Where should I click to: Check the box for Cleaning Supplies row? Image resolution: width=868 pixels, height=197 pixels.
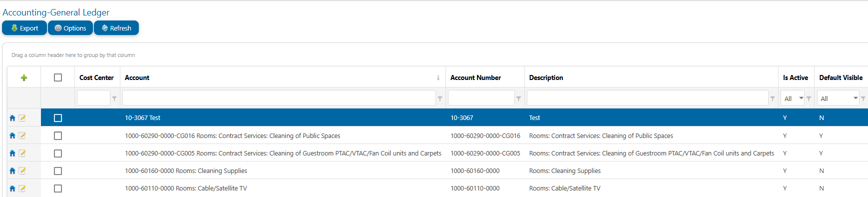(x=58, y=171)
